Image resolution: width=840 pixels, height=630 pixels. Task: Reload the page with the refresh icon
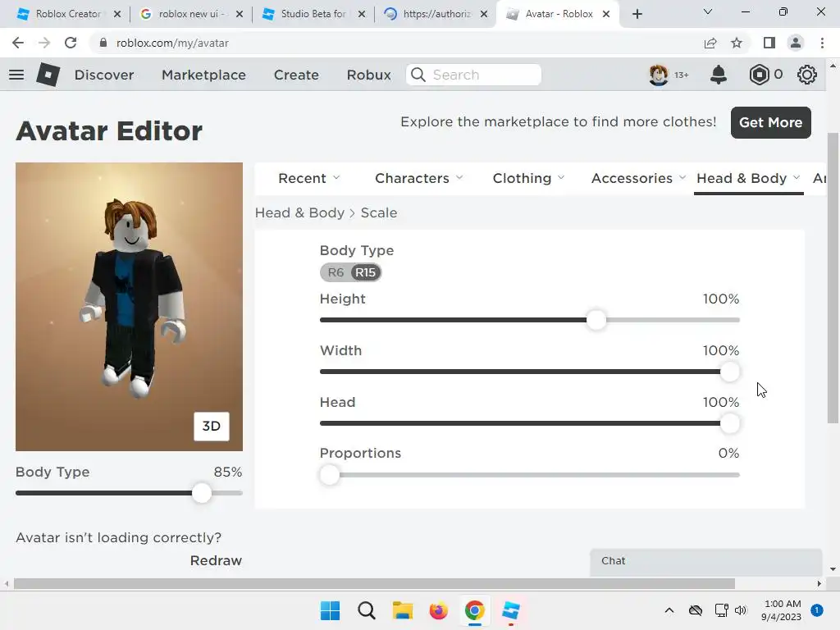[71, 43]
